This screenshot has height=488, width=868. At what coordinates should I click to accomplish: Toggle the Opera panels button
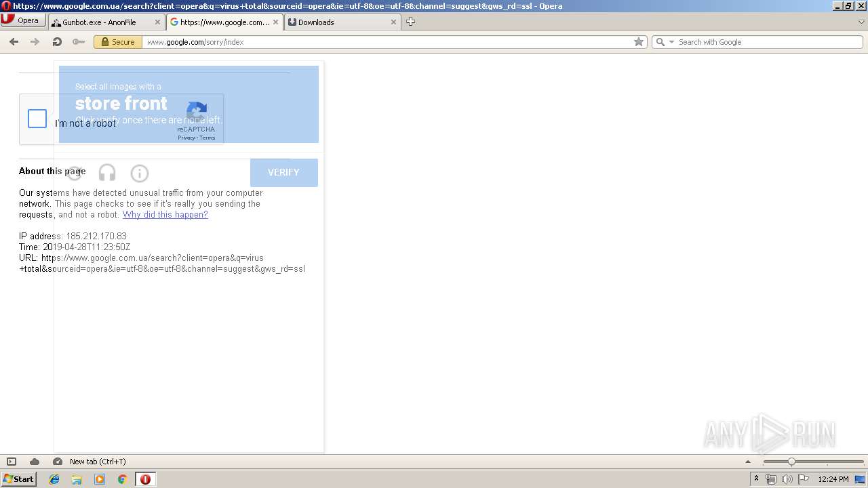coord(12,462)
